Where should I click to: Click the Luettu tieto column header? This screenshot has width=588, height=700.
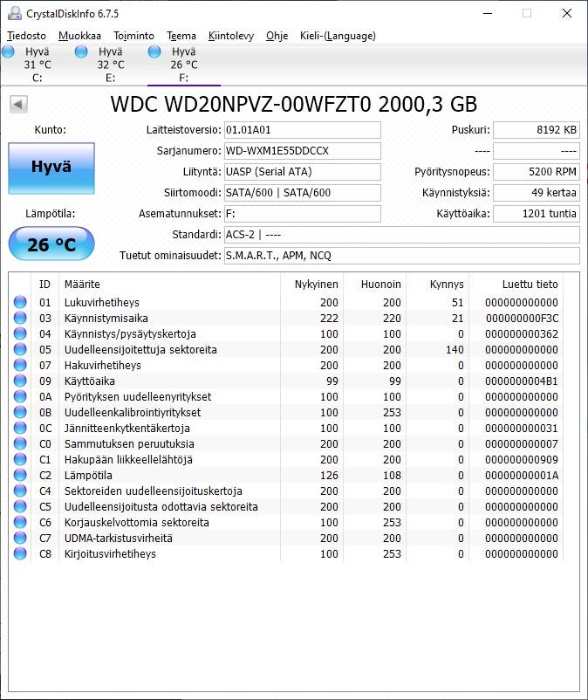516,285
